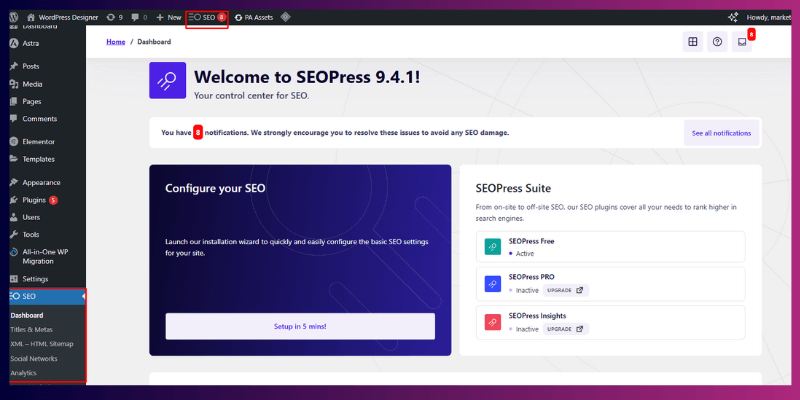Click the SEOPress PRO title text
The width and height of the screenshot is (800, 400).
[x=532, y=277]
